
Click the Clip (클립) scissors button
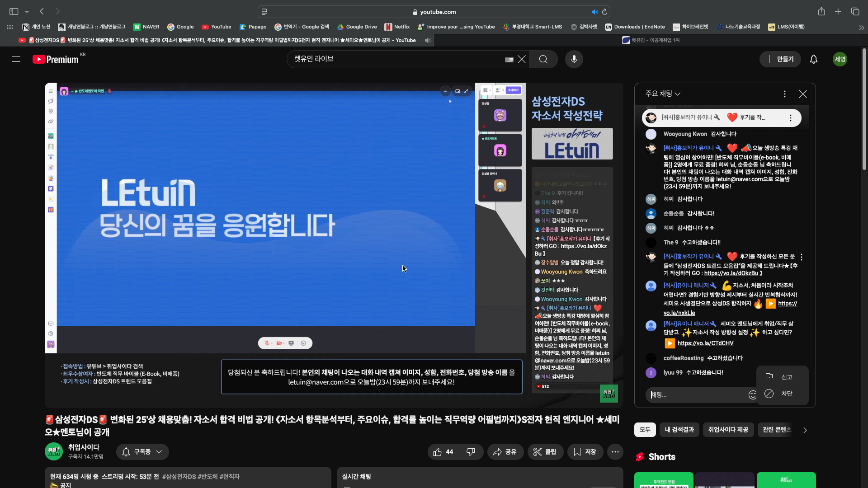tap(545, 452)
